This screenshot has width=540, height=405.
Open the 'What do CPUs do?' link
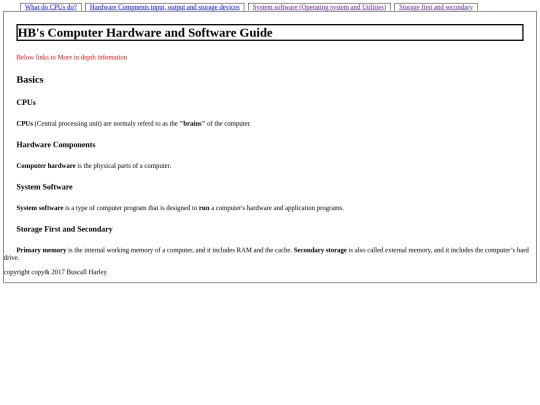click(x=51, y=7)
